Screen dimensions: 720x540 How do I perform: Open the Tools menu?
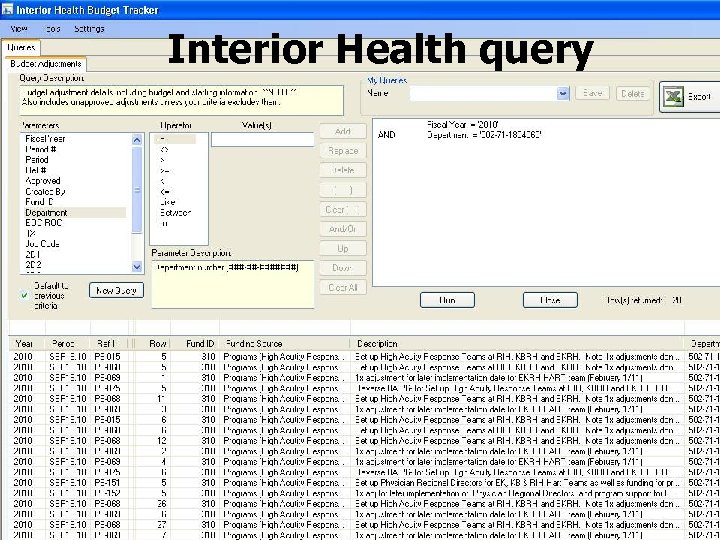53,28
